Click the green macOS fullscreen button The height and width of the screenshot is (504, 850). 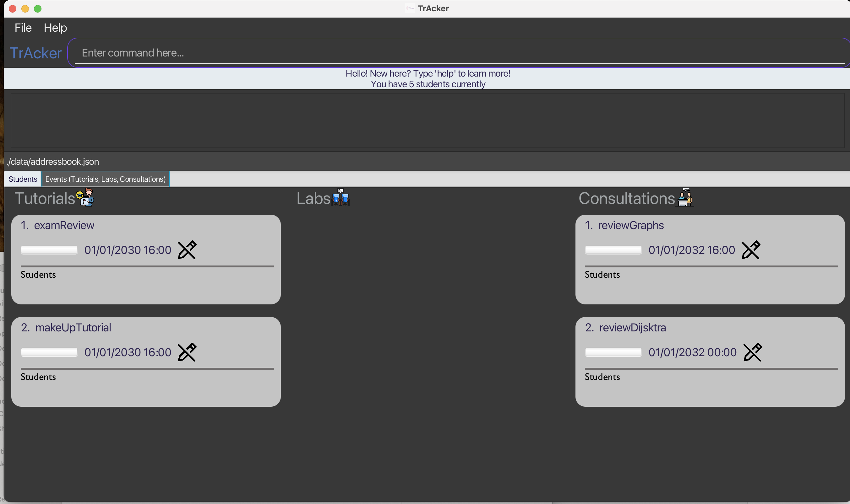(x=38, y=9)
